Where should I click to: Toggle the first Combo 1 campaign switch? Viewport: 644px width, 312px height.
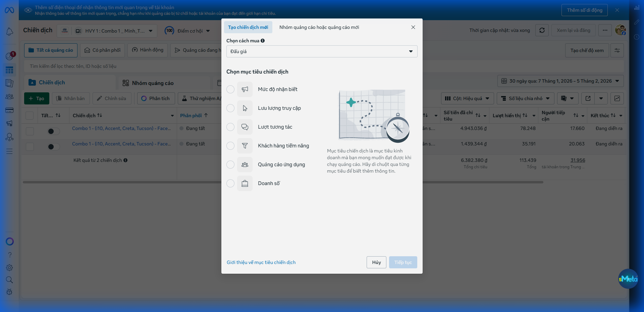[x=53, y=131]
